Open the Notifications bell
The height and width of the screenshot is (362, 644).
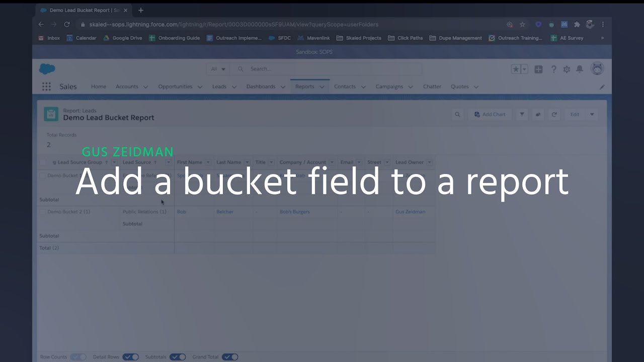580,69
